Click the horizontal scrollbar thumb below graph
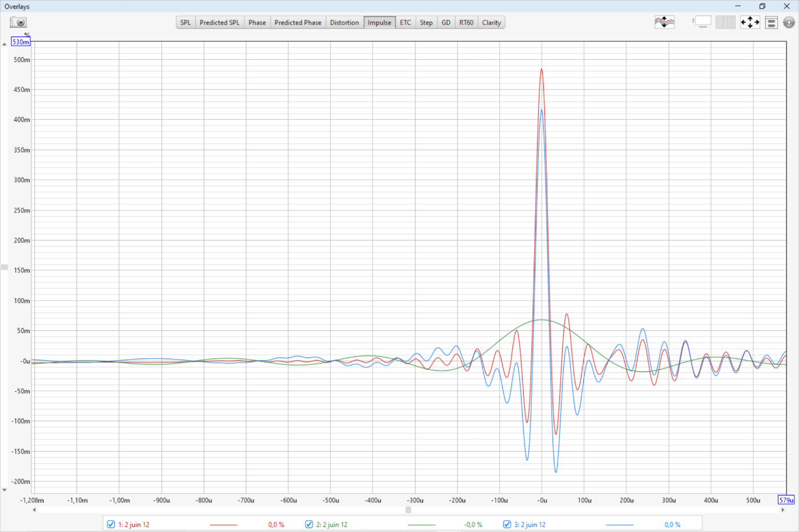Image resolution: width=799 pixels, height=532 pixels. [408, 510]
